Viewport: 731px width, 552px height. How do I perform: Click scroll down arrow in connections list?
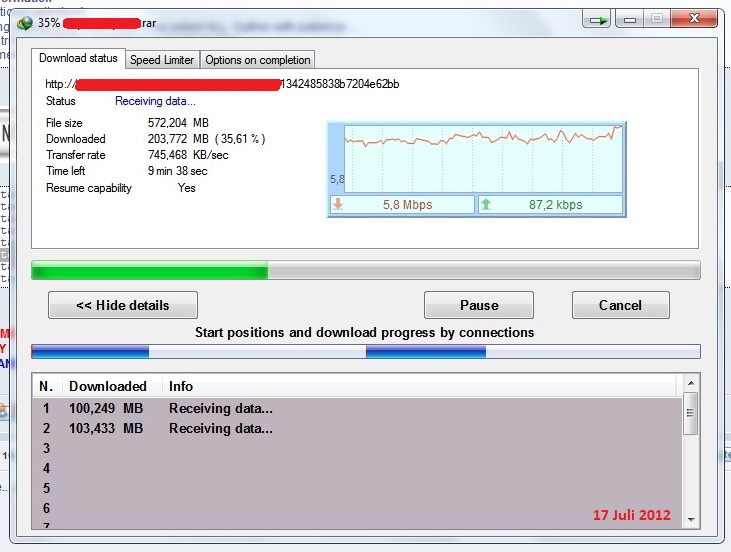click(691, 519)
